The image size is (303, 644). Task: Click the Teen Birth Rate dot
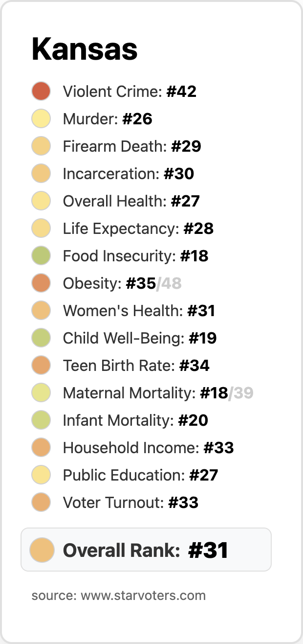(x=41, y=366)
